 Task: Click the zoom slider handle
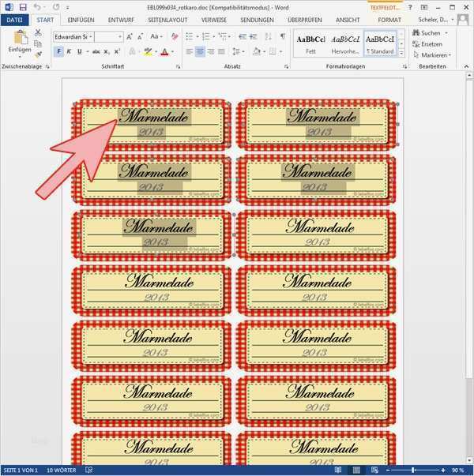point(413,470)
